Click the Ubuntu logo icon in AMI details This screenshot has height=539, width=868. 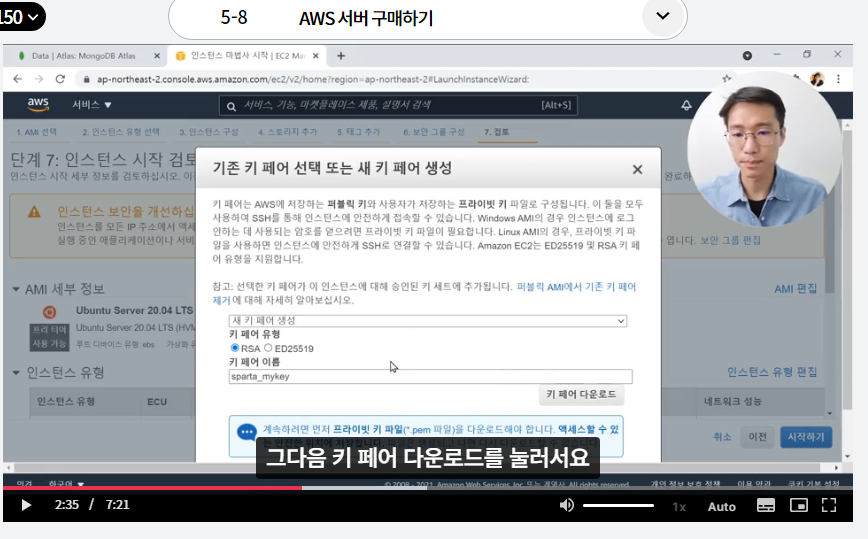coord(49,312)
